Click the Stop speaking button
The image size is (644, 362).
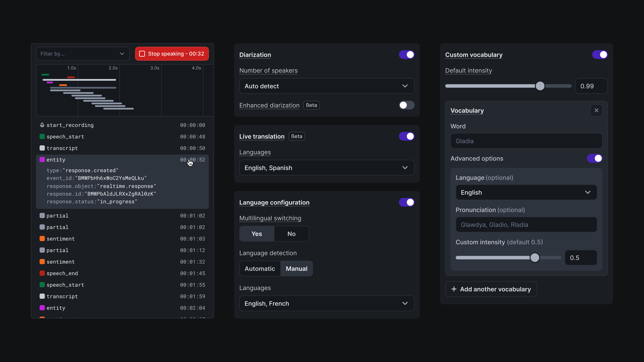tap(172, 53)
